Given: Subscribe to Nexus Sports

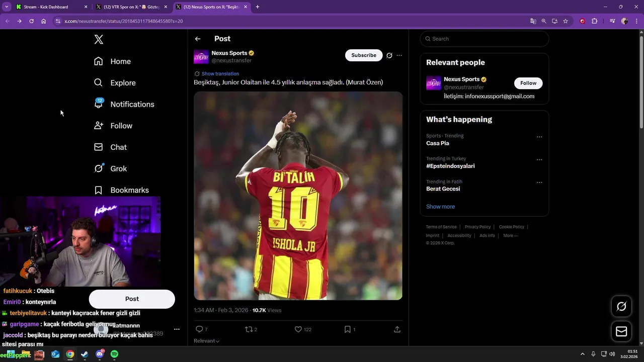Looking at the screenshot, I should click(364, 55).
